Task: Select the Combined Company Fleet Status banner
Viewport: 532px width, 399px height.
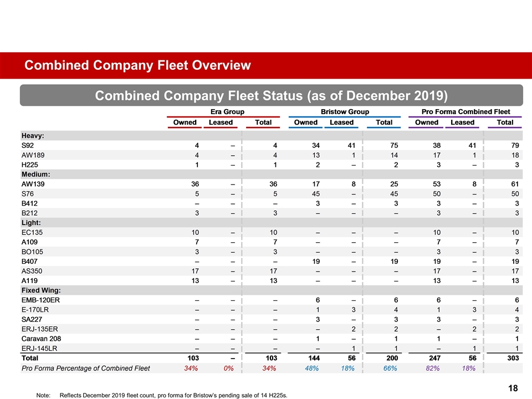Action: click(x=272, y=95)
